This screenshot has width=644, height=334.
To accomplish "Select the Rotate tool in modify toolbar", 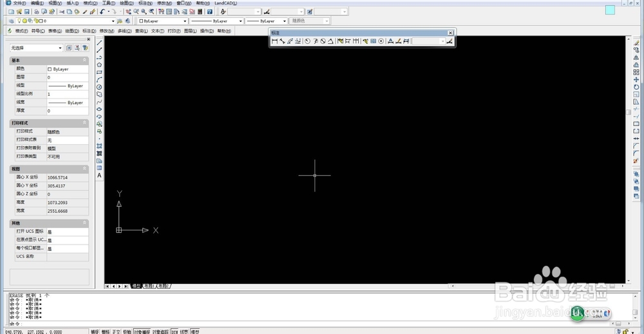I will (x=636, y=87).
